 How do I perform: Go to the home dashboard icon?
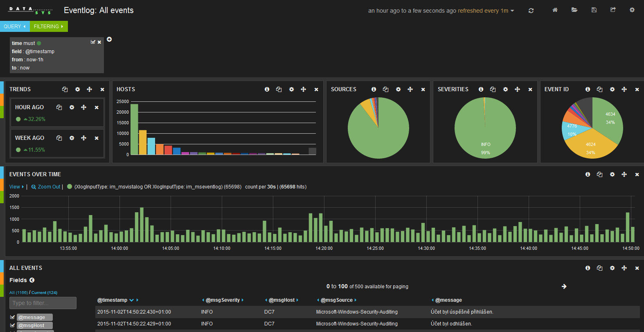coord(555,10)
